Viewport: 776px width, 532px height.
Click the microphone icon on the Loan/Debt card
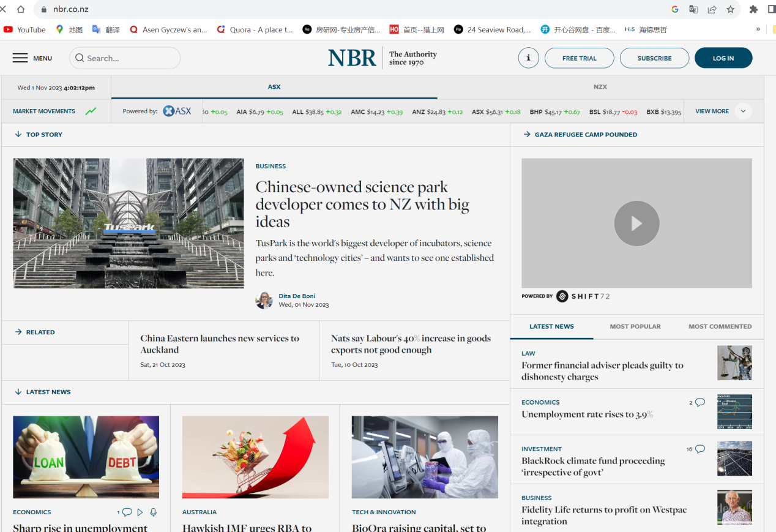tap(153, 512)
